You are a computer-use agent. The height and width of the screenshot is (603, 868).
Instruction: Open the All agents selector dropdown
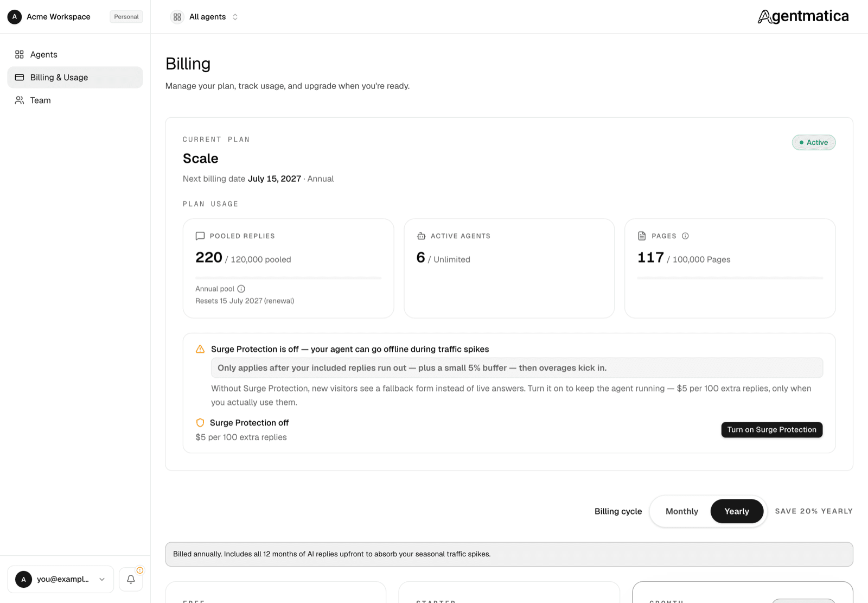click(x=205, y=17)
